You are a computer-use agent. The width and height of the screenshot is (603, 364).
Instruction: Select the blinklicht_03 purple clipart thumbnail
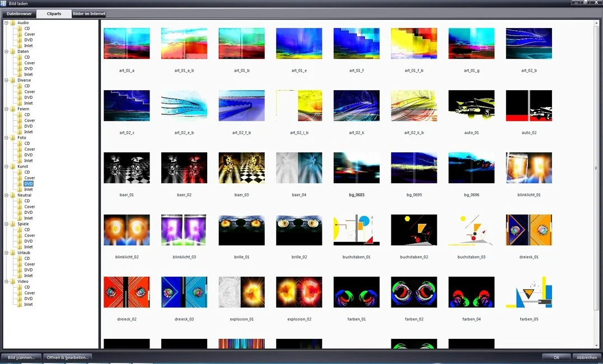pyautogui.click(x=184, y=230)
